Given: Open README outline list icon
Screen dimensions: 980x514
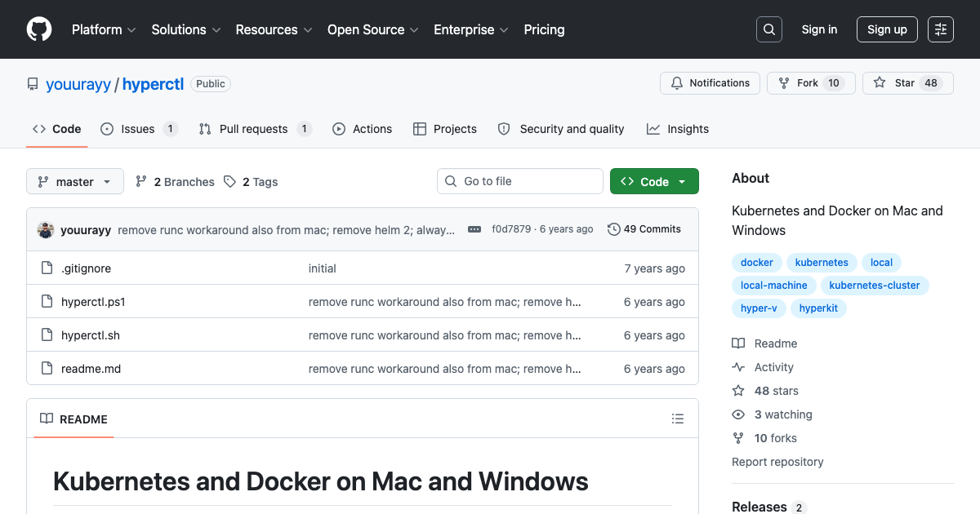Looking at the screenshot, I should (678, 419).
